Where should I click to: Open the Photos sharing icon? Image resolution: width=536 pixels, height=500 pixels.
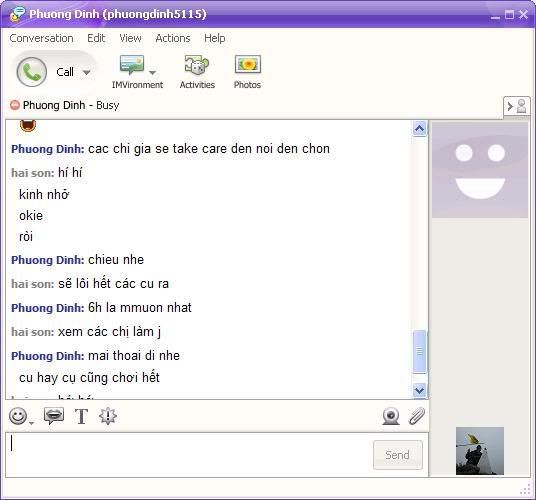248,64
